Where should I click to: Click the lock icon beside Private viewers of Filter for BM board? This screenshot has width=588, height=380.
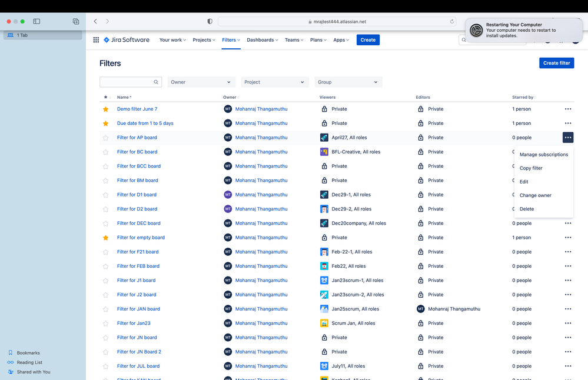pyautogui.click(x=324, y=180)
